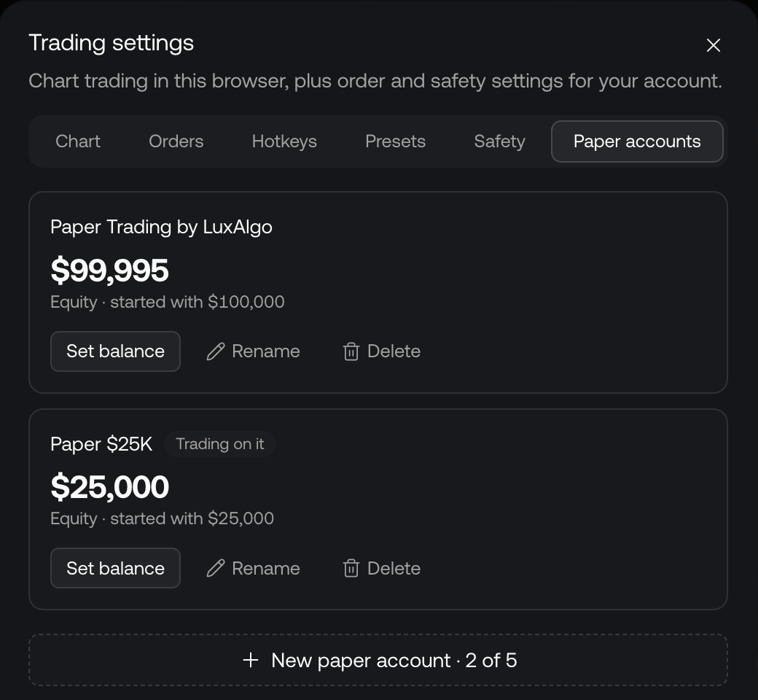Click the Delete label in LuxAlgo card
The image size is (758, 700).
click(394, 351)
